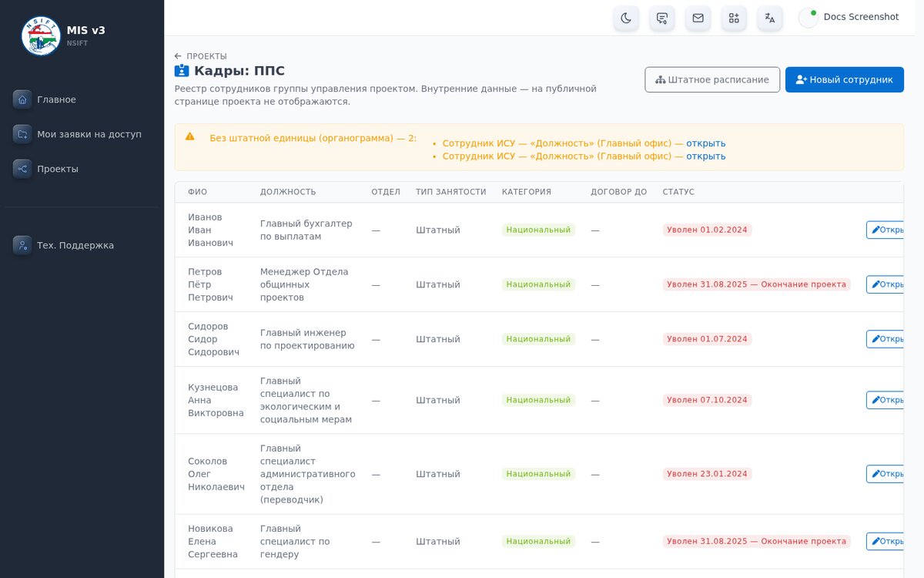Open the apps grid icon
The width and height of the screenshot is (924, 578).
(x=734, y=18)
